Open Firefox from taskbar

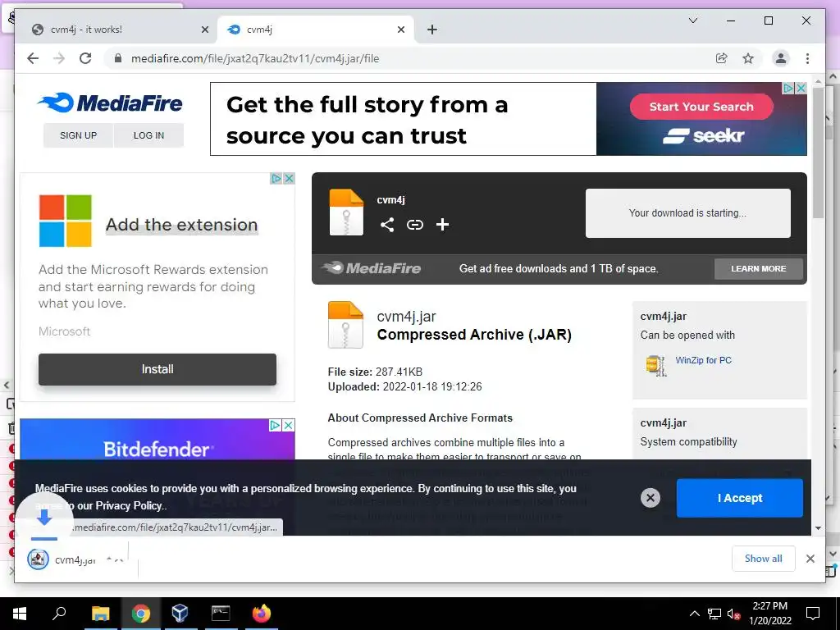point(262,614)
